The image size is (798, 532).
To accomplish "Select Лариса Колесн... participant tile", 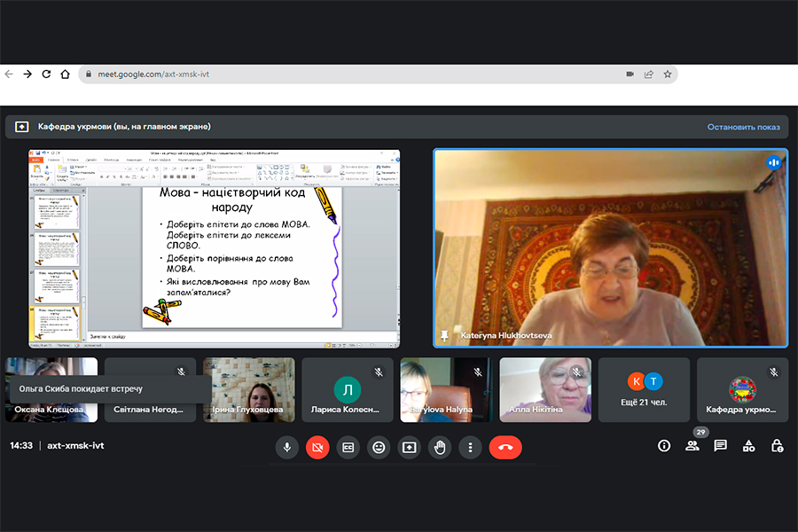I will 348,390.
